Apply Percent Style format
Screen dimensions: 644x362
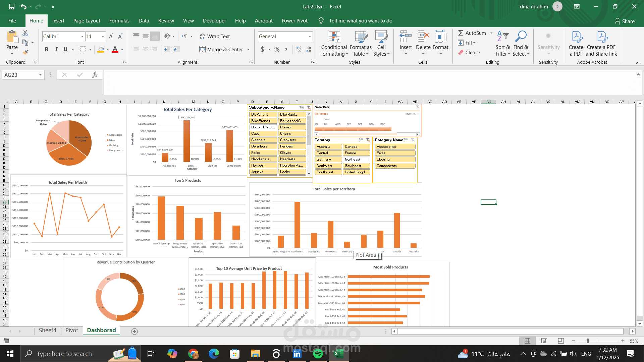277,49
